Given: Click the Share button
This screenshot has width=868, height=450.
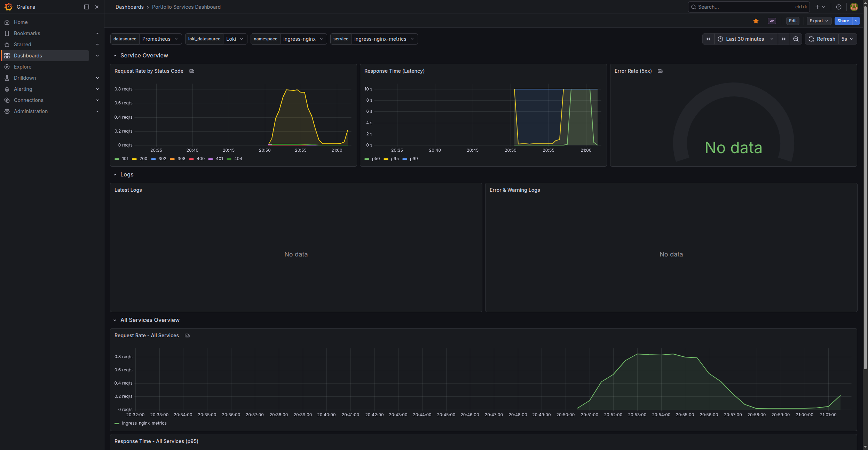Looking at the screenshot, I should tap(843, 21).
